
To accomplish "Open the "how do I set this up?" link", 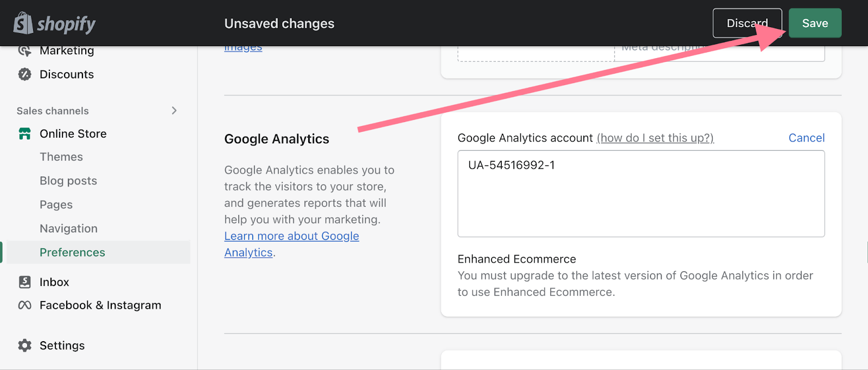I will [x=655, y=138].
